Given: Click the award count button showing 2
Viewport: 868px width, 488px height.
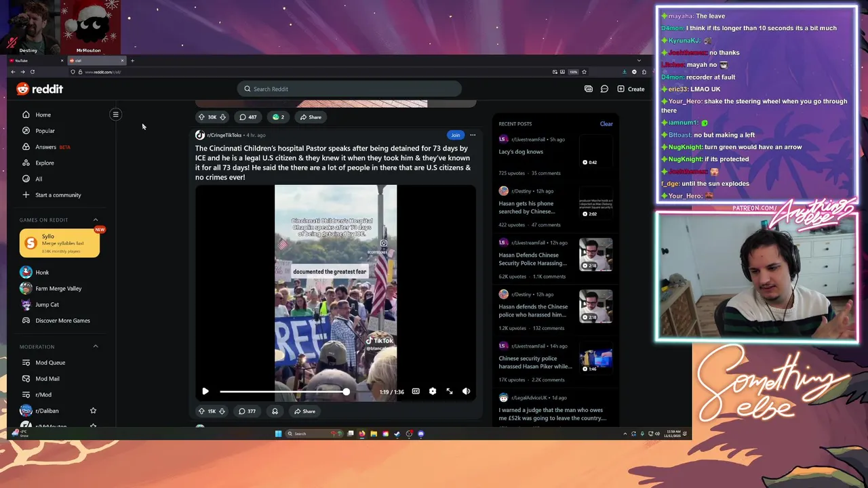Looking at the screenshot, I should 278,117.
